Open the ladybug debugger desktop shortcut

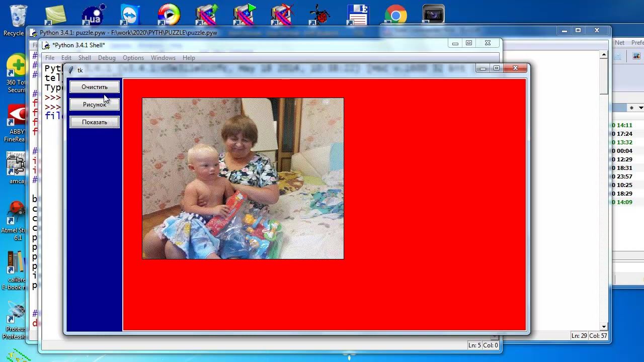point(320,15)
